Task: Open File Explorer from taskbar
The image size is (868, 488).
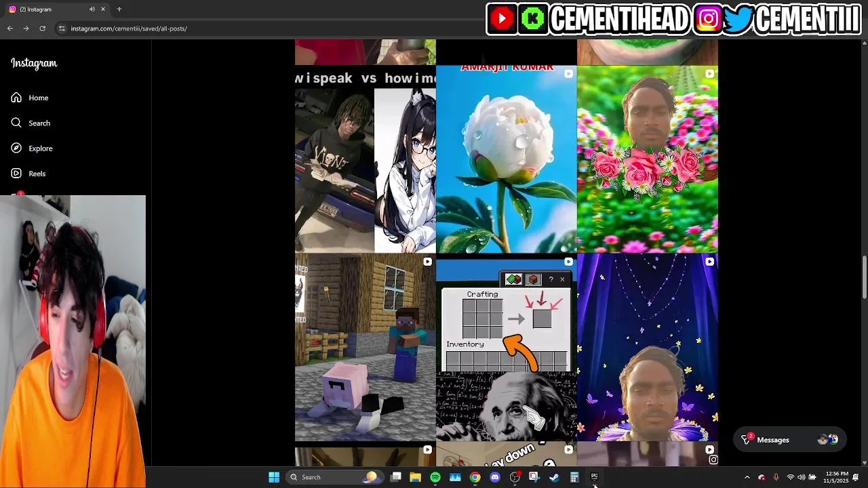Action: point(416,477)
